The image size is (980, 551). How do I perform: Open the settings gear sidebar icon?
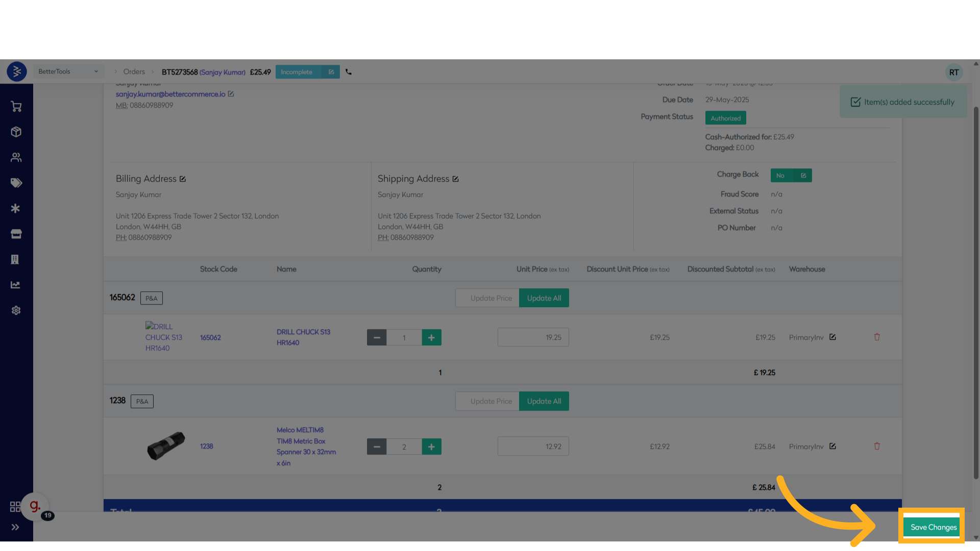click(16, 311)
